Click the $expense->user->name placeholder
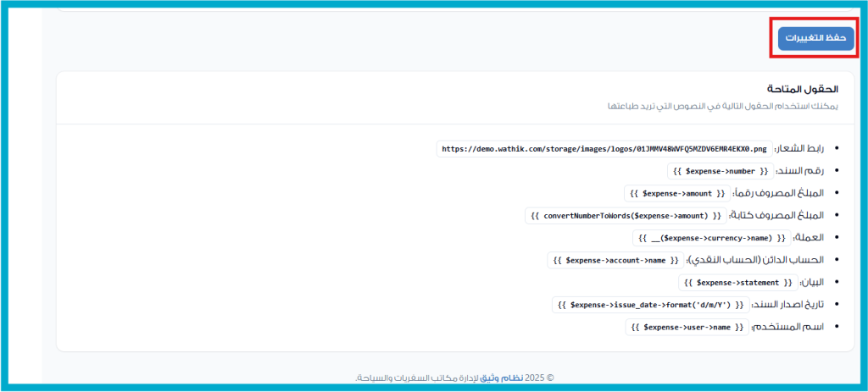This screenshot has width=868, height=392. [687, 327]
